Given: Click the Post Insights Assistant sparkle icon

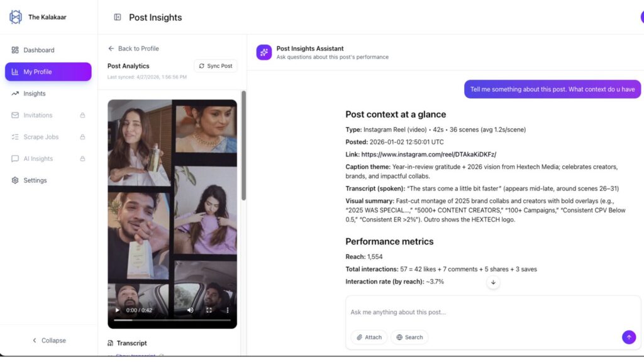Looking at the screenshot, I should (264, 53).
